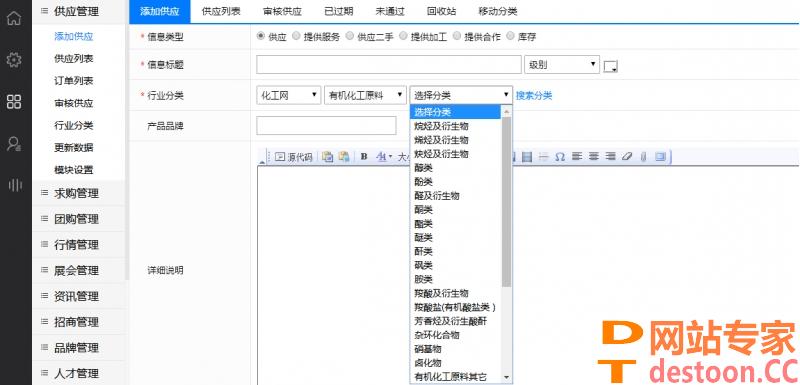
Task: Open the 化工网 category dropdown
Action: 289,95
